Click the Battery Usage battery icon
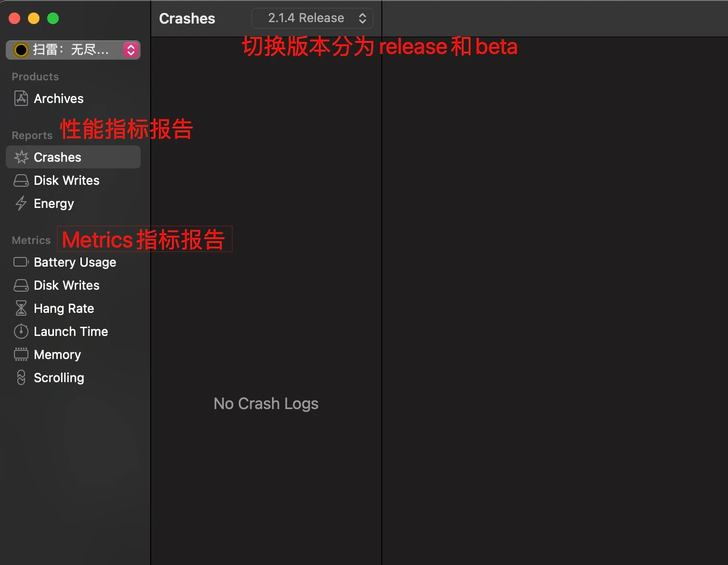728x565 pixels. [x=21, y=262]
